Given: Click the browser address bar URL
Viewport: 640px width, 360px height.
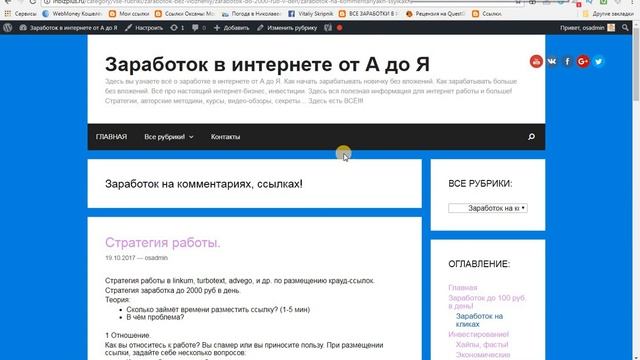Looking at the screenshot, I should 233,2.
